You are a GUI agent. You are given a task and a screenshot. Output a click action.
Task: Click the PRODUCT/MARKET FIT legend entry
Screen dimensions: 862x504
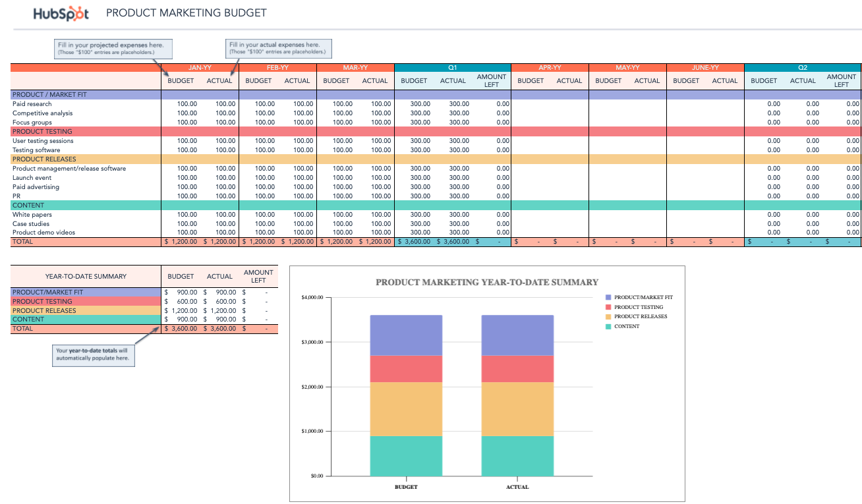(639, 297)
